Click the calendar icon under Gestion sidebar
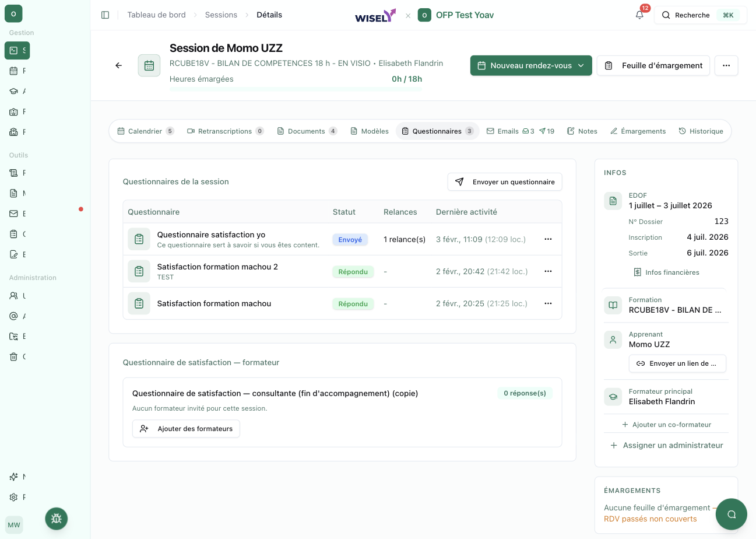Screen dimensions: 756x539 14,71
